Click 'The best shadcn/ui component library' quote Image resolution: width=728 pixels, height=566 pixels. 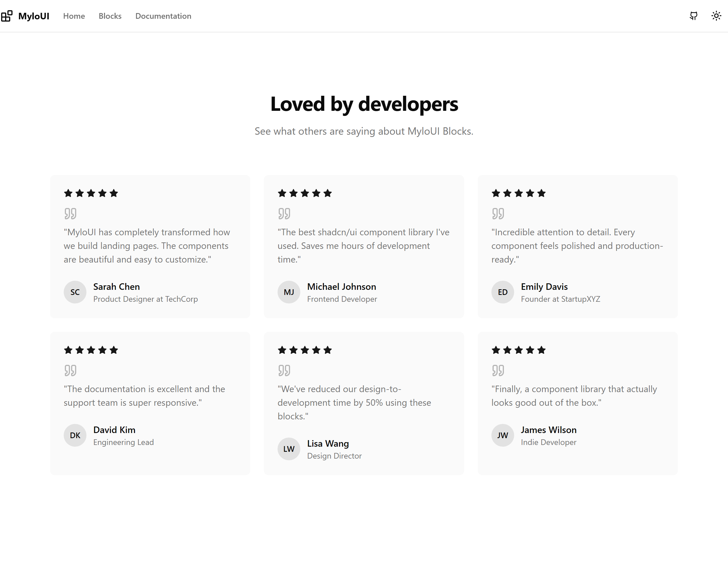pos(364,246)
